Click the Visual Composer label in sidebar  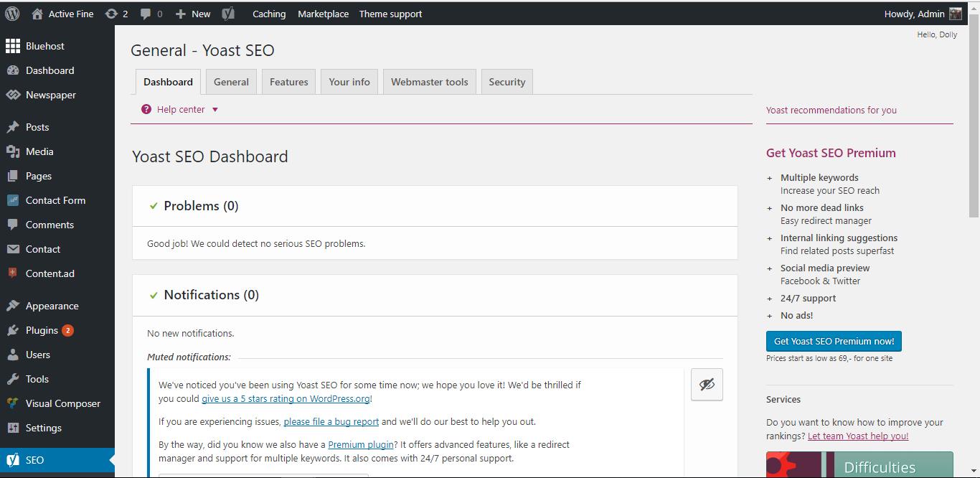point(63,403)
